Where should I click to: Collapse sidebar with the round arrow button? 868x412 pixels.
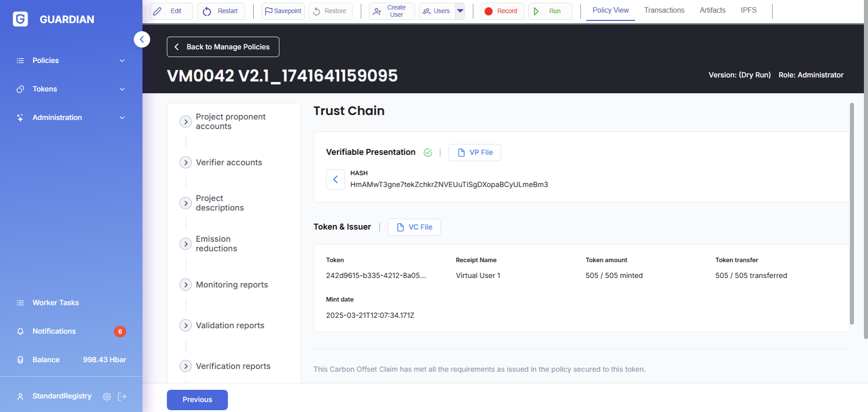pyautogui.click(x=142, y=39)
